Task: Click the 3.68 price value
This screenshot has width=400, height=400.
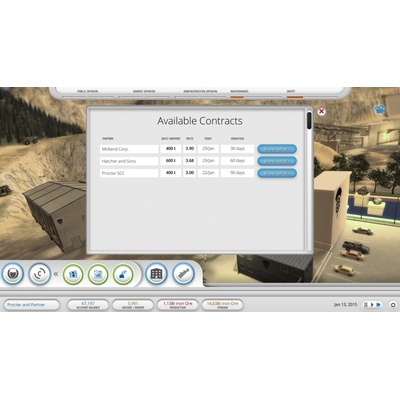Action: [190, 161]
